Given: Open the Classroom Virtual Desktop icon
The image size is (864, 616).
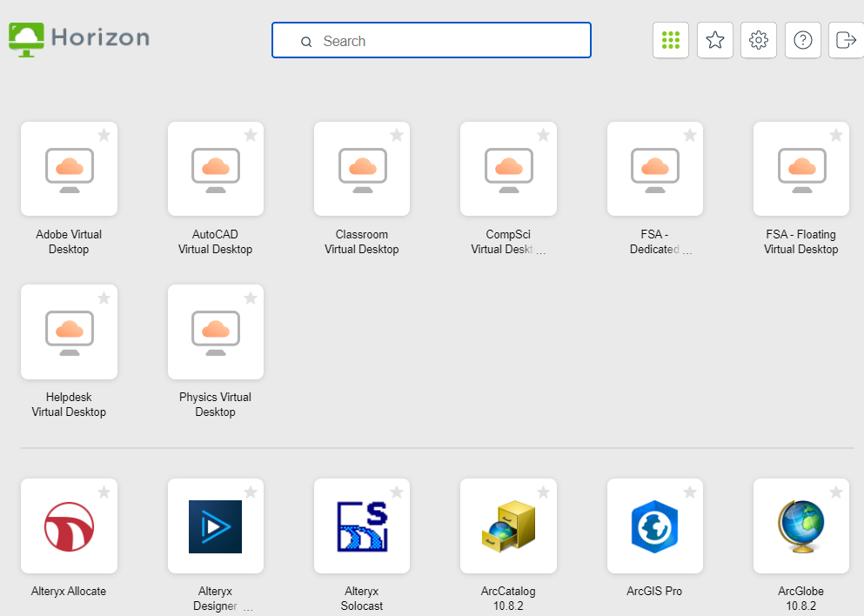Looking at the screenshot, I should (x=362, y=169).
